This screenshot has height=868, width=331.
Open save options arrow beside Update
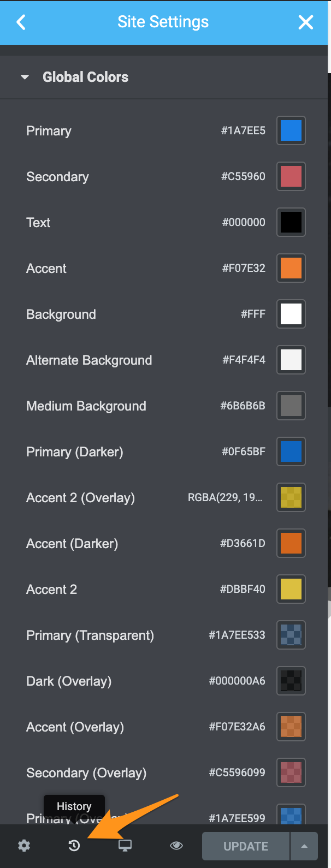pos(304,846)
